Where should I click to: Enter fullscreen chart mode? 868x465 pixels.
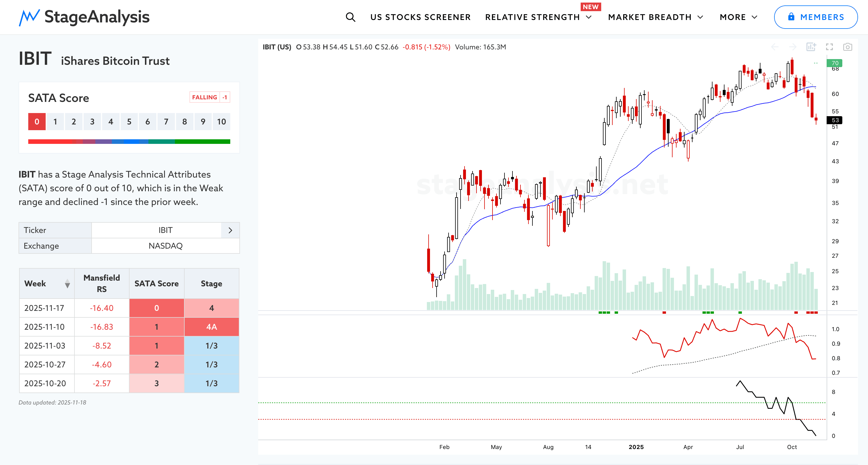(x=829, y=47)
